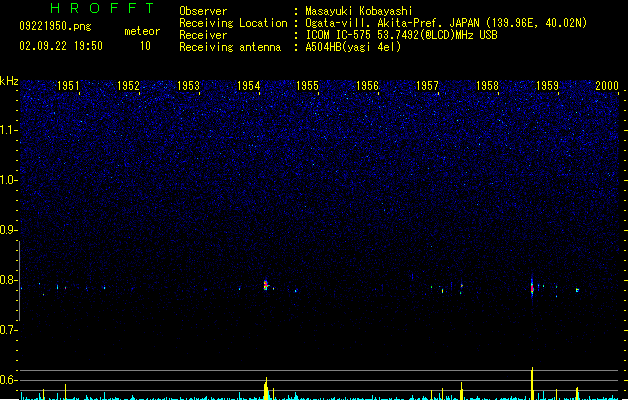Click the 'meteor' count label
This screenshot has height=400, width=629.
(x=142, y=31)
